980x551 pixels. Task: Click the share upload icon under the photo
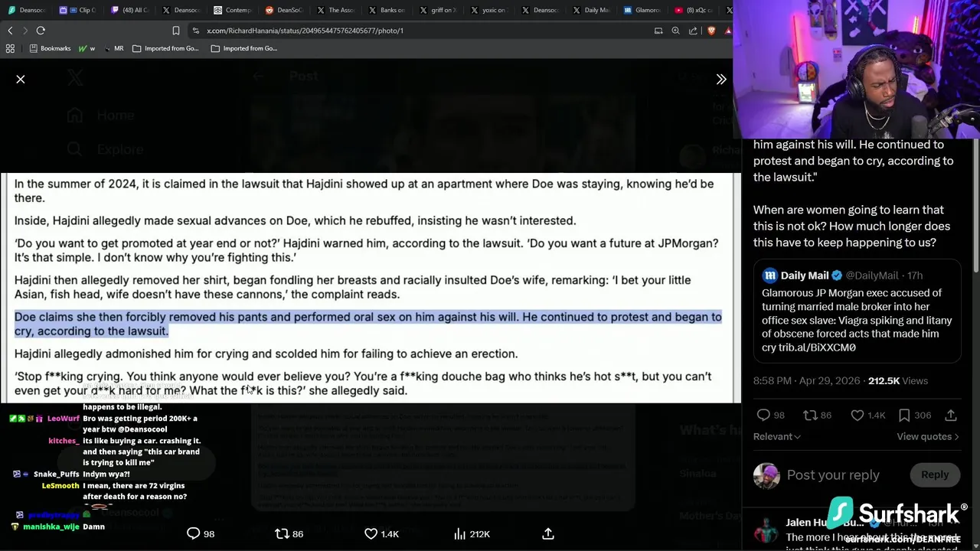(x=548, y=533)
